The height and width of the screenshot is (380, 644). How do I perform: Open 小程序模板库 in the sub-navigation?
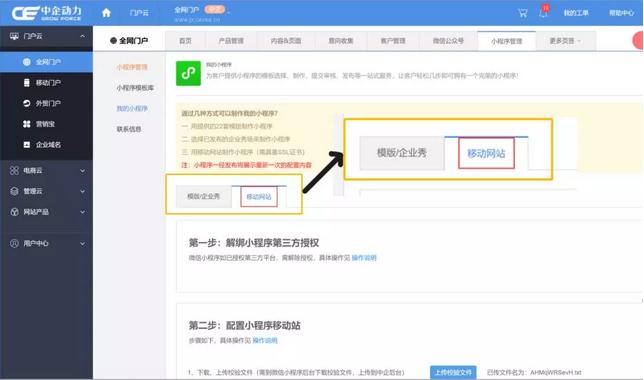click(135, 88)
